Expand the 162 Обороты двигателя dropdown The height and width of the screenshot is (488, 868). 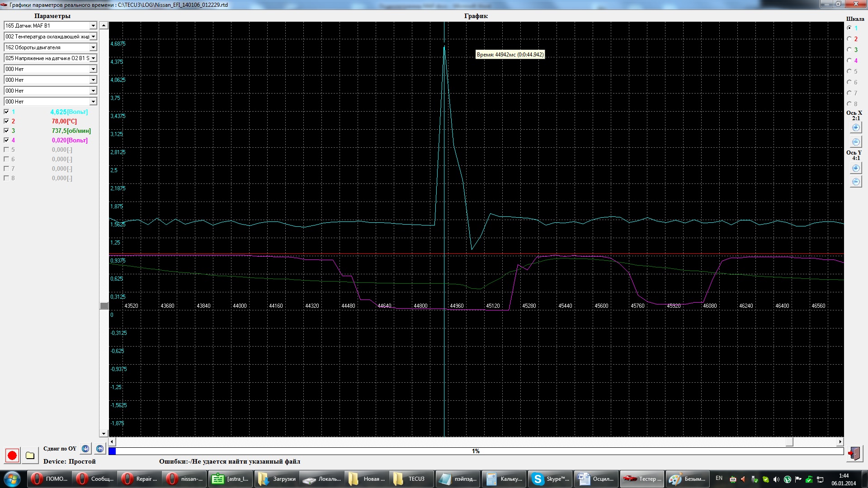click(93, 47)
